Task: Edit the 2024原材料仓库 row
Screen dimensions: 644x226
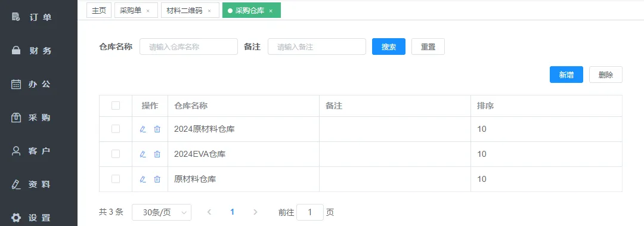Action: (x=143, y=129)
